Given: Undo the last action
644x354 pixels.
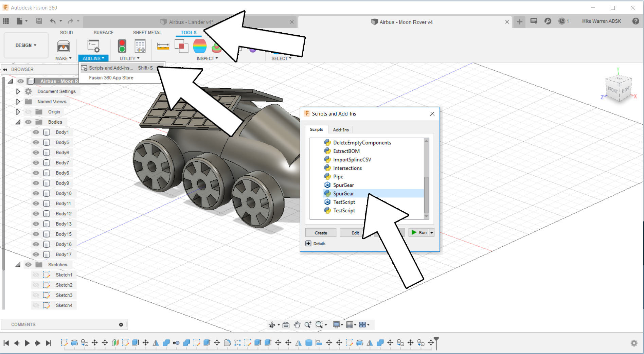Looking at the screenshot, I should (x=53, y=21).
